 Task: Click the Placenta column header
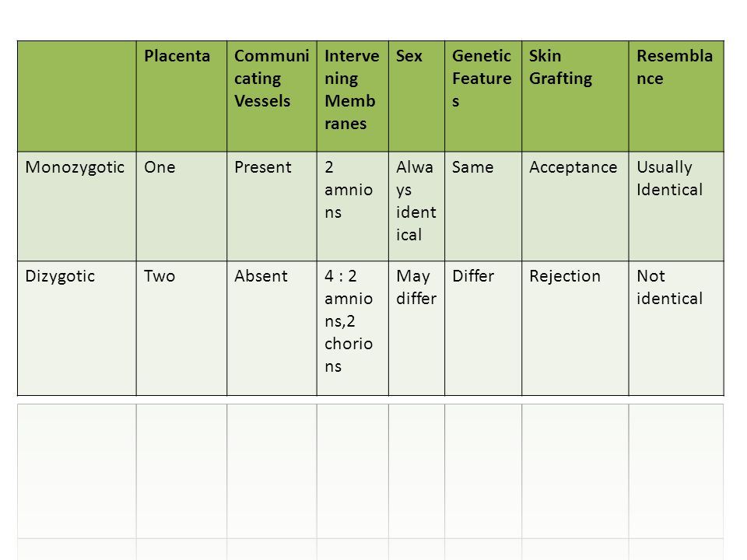coord(181,96)
